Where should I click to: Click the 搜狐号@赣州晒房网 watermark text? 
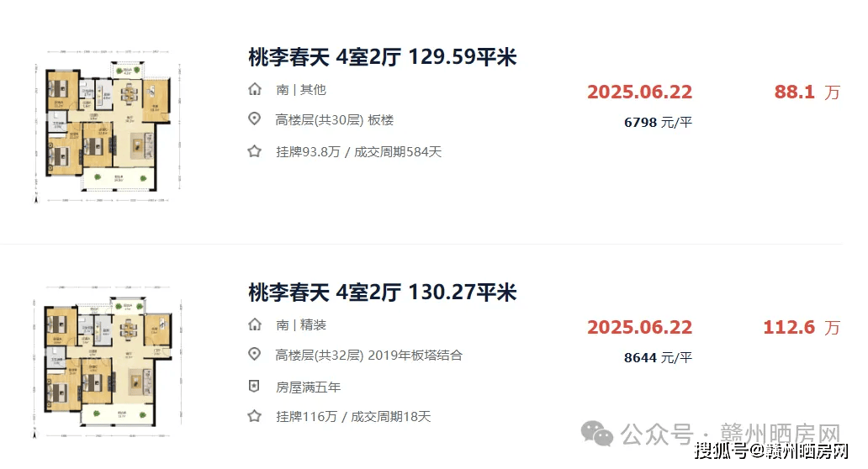click(x=771, y=451)
